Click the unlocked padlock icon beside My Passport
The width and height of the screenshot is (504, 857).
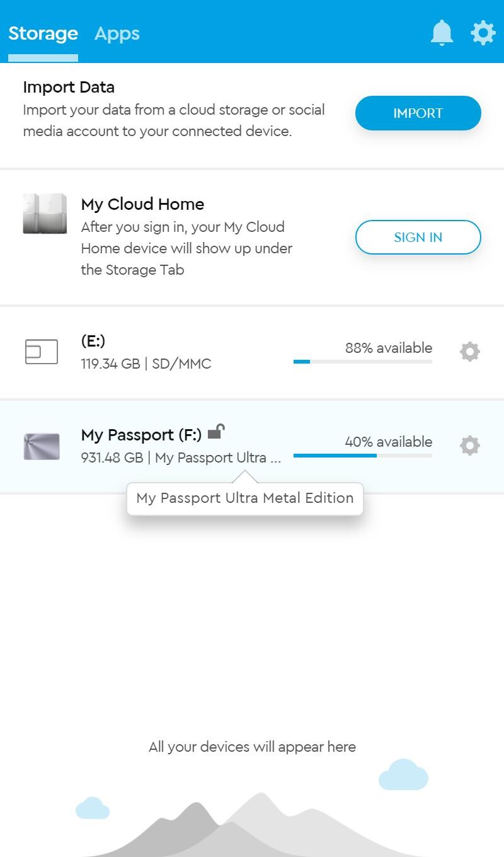click(216, 432)
